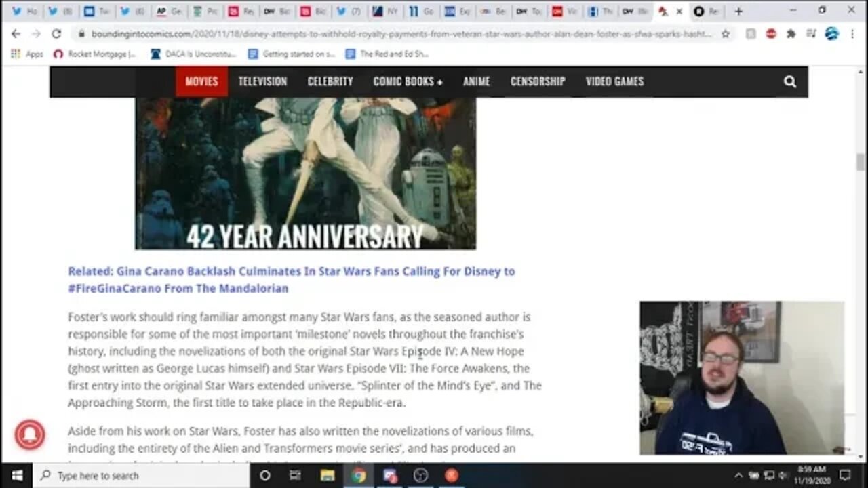Open the Celebrity section
The image size is (868, 488).
pos(330,81)
